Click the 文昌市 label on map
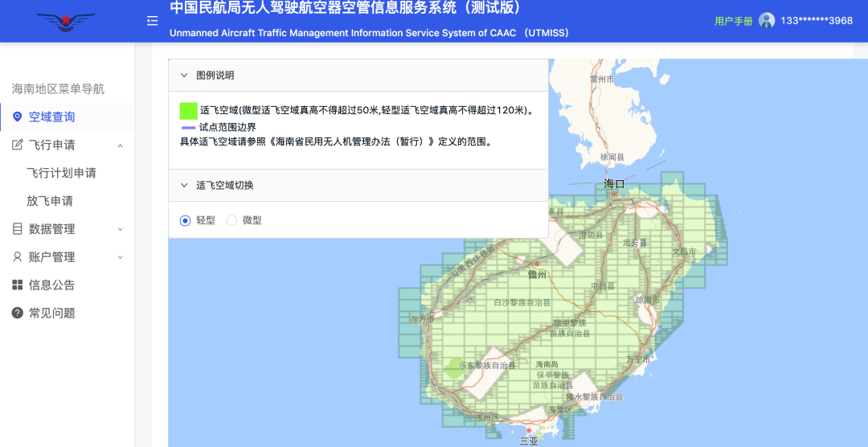Image resolution: width=868 pixels, height=447 pixels. pyautogui.click(x=684, y=252)
